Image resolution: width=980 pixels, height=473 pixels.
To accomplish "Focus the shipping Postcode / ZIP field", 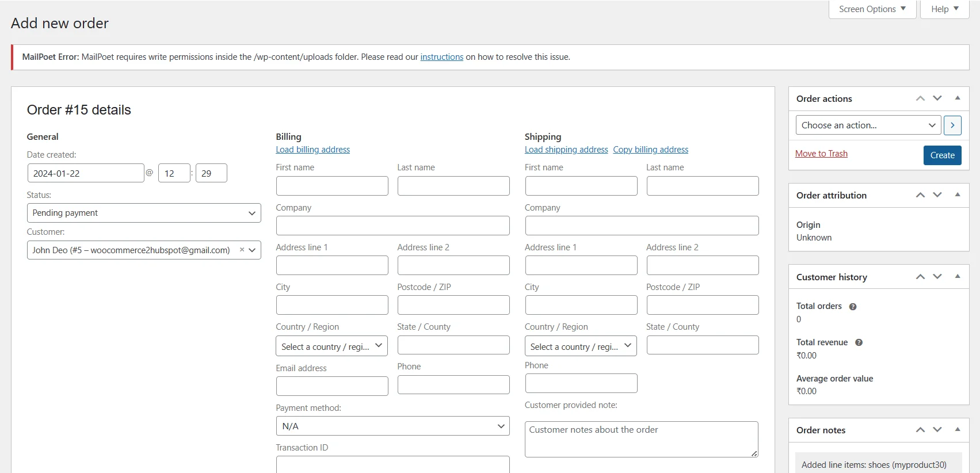I will (x=703, y=305).
